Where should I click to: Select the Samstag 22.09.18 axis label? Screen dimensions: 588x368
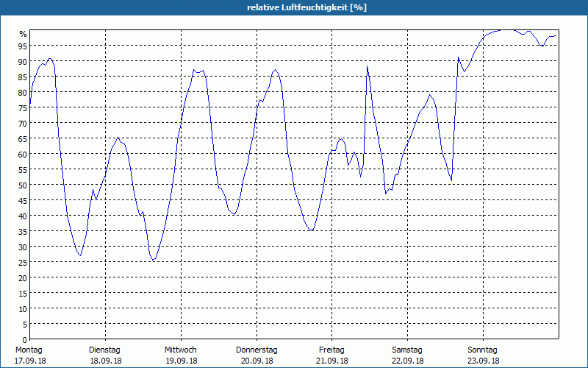(408, 355)
